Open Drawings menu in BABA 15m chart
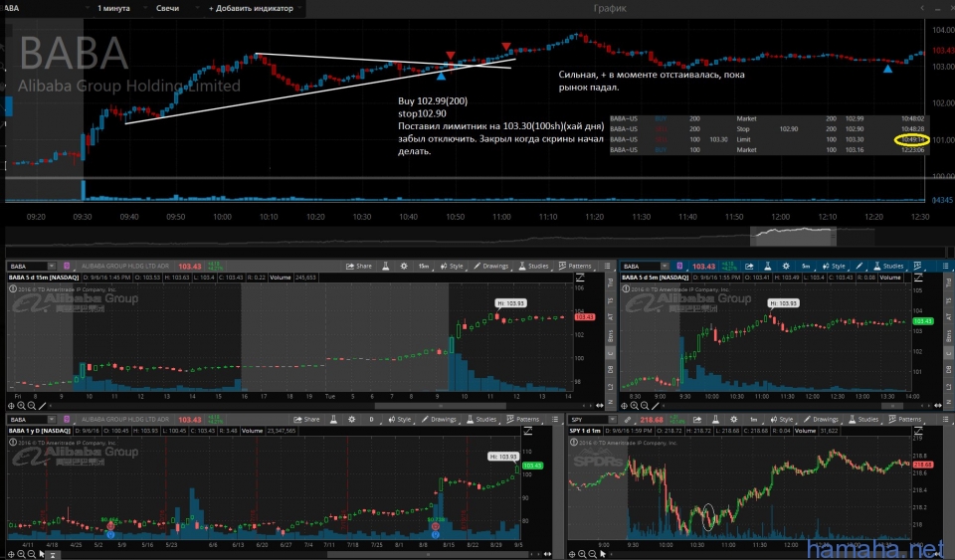 pyautogui.click(x=490, y=266)
